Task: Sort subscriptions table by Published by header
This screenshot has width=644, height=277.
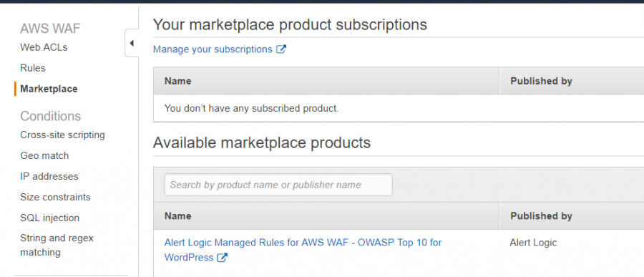Action: coord(572,81)
